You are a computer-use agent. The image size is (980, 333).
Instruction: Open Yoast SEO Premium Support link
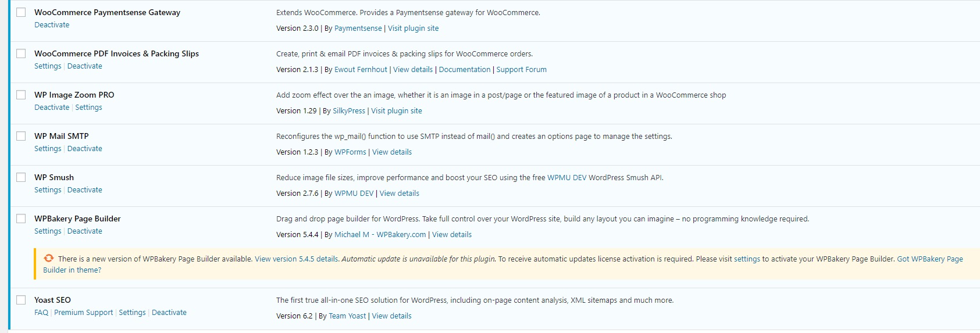84,313
